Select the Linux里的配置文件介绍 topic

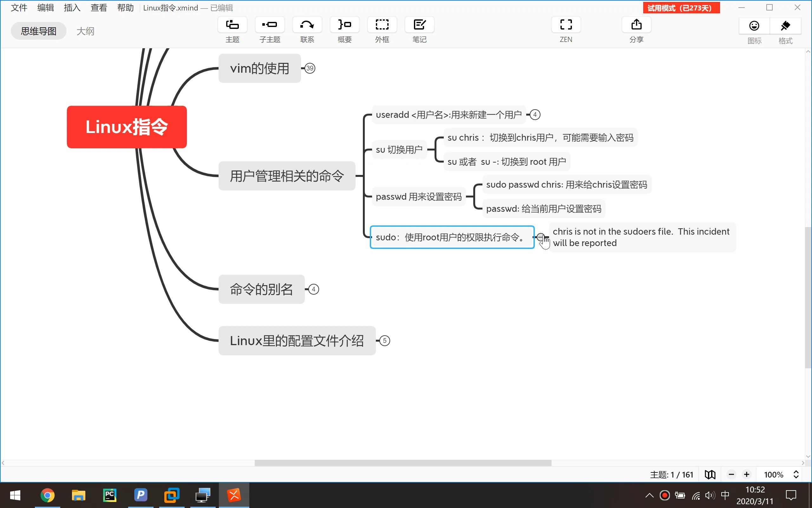[x=297, y=341]
